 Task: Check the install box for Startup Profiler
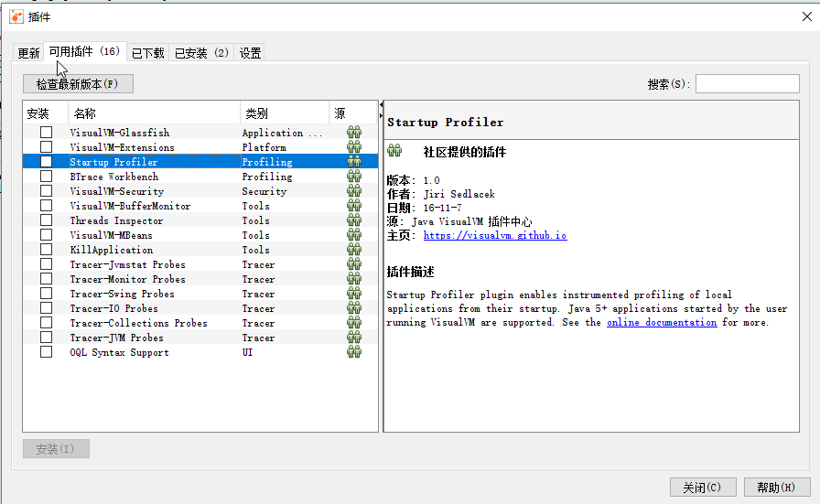pyautogui.click(x=46, y=162)
